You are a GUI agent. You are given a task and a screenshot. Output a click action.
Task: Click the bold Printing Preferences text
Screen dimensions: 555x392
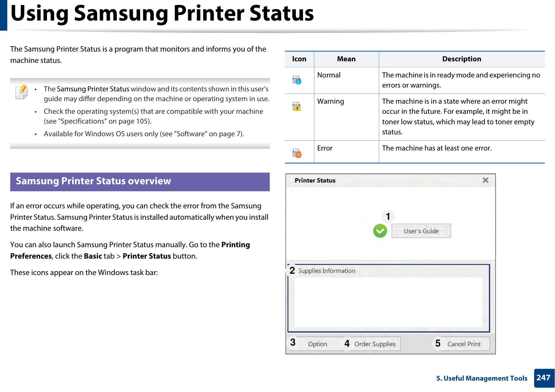130,250
